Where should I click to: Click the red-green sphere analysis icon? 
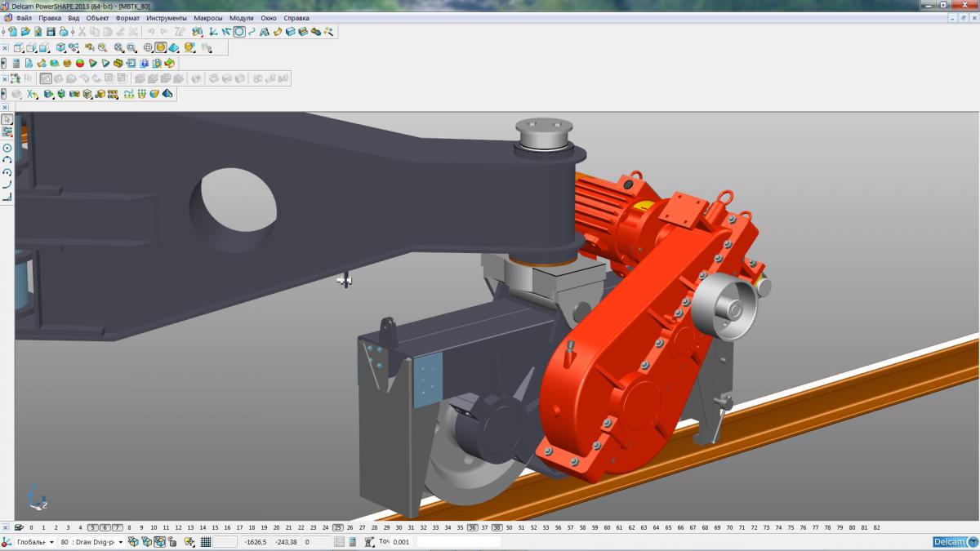(x=80, y=63)
